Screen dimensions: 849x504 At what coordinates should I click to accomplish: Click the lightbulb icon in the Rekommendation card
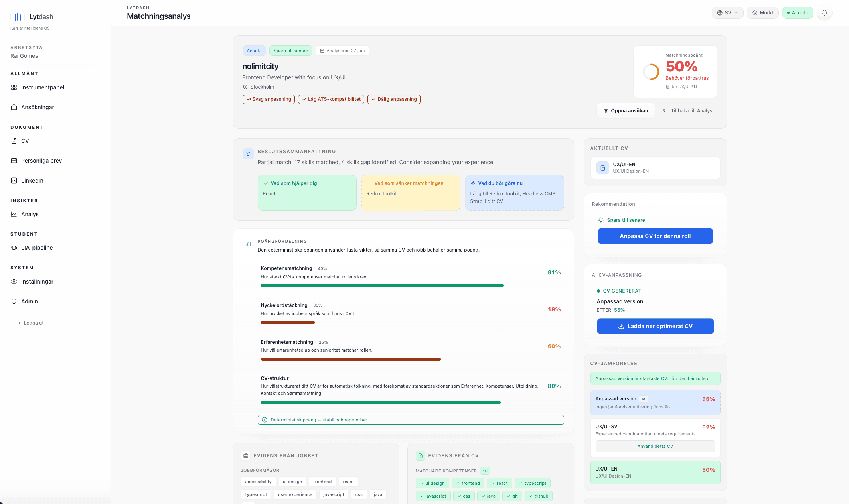601,220
